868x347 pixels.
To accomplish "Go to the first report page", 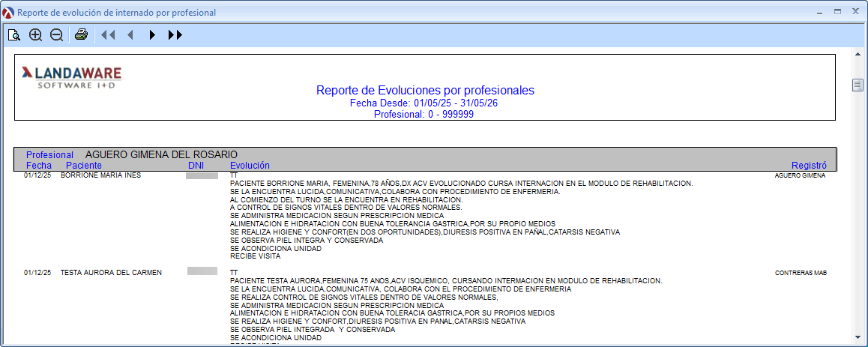I will pyautogui.click(x=109, y=35).
